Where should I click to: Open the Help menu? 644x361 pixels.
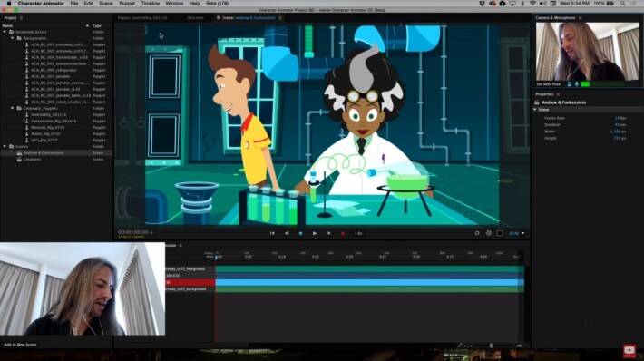click(194, 4)
